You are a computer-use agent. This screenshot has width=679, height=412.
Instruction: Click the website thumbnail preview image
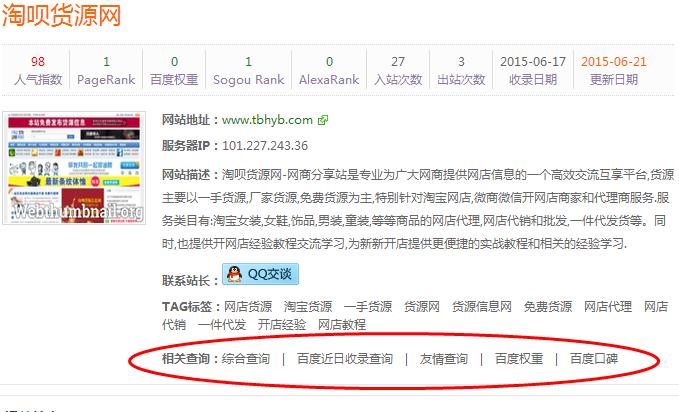pos(75,169)
